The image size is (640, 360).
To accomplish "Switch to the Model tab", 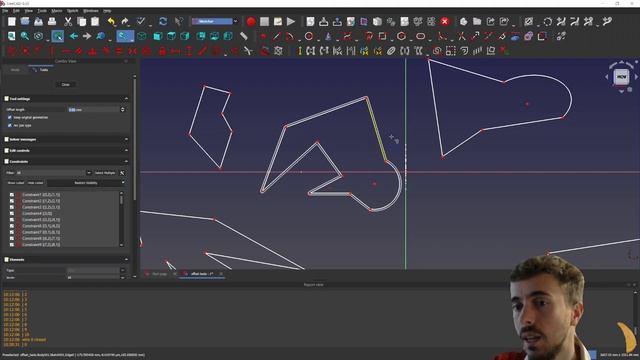I will click(16, 70).
